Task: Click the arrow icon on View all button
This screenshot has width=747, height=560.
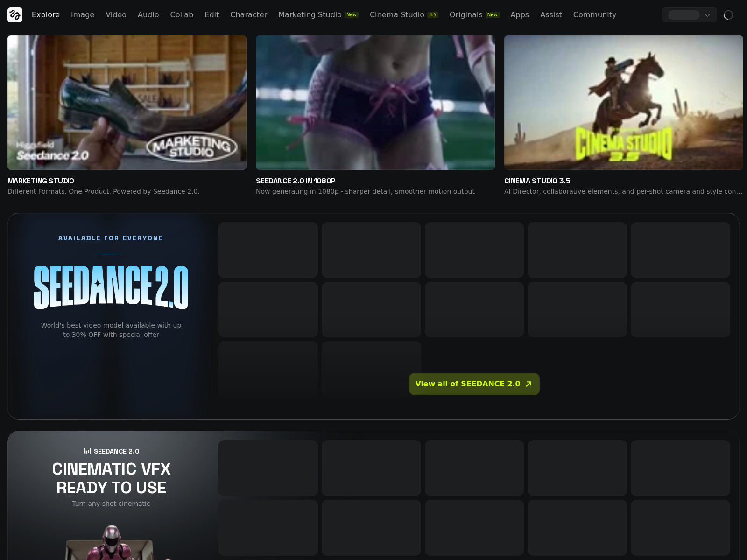Action: [529, 384]
